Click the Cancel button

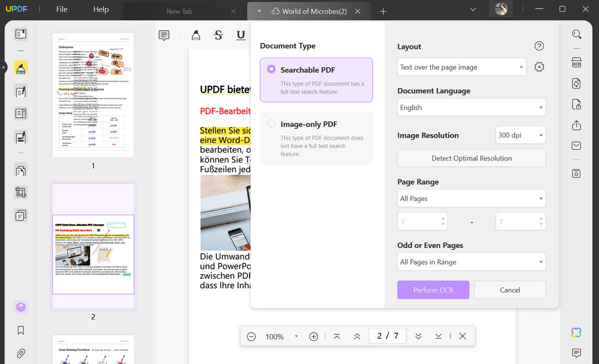(x=510, y=290)
